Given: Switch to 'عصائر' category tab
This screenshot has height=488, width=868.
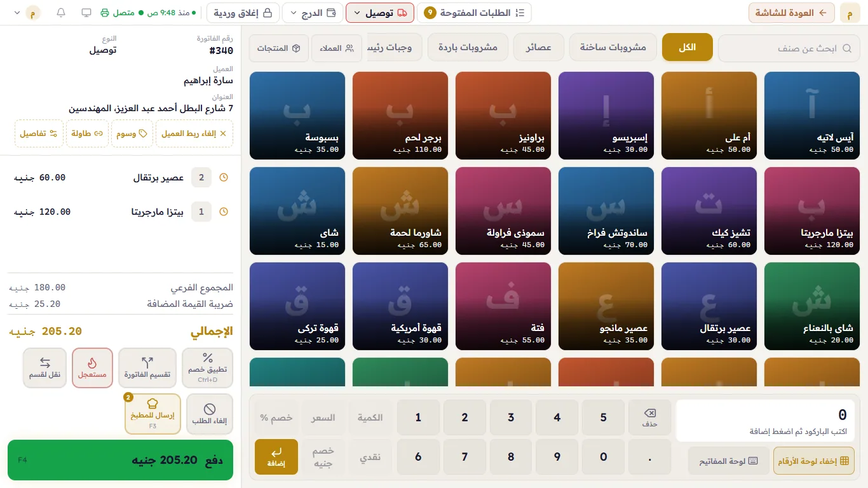Looking at the screenshot, I should [539, 48].
